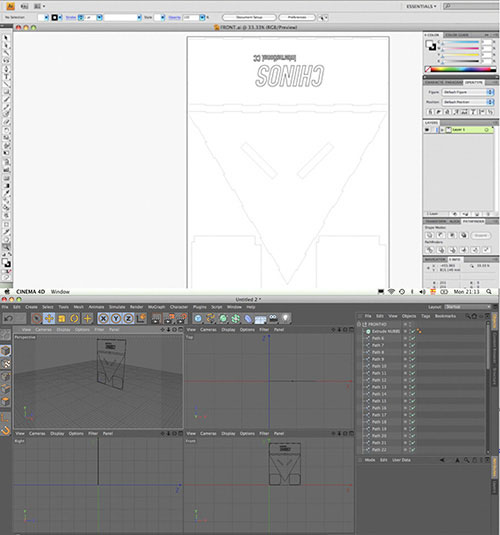This screenshot has width=500, height=535.
Task: Click the Opacity link in control bar
Action: tap(174, 17)
